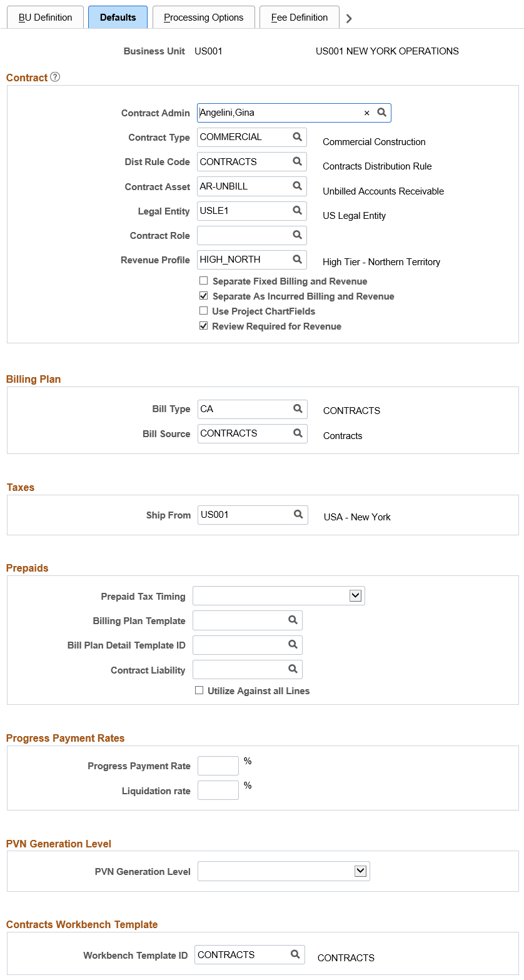Disable Review Required for Revenue
The image size is (524, 980).
tap(204, 326)
